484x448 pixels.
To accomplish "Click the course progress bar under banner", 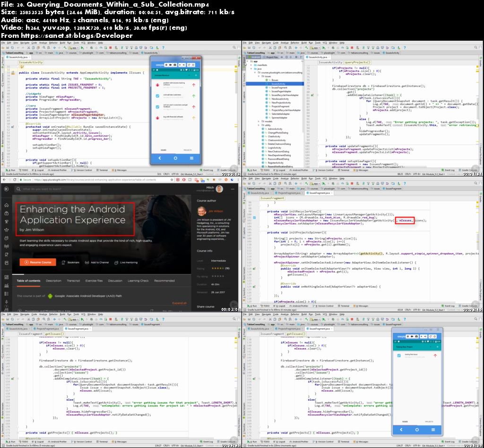I will [x=102, y=274].
